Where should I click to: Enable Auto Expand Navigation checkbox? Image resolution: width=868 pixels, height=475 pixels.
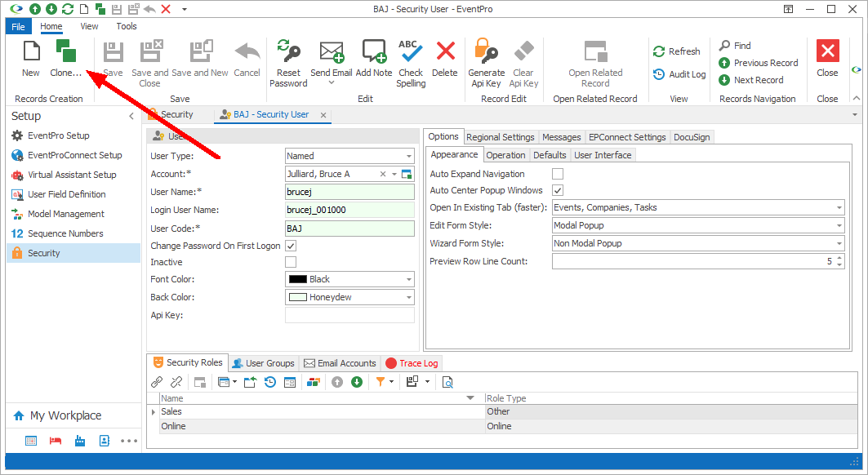[x=558, y=174]
